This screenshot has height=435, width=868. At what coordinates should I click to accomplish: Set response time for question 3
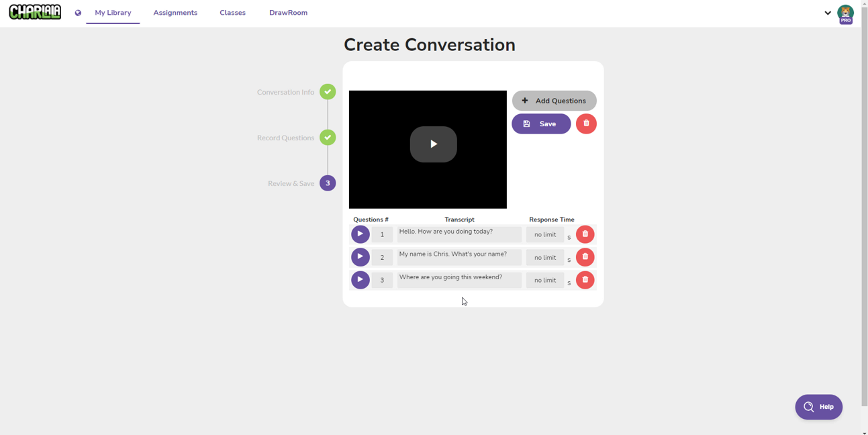tap(545, 281)
